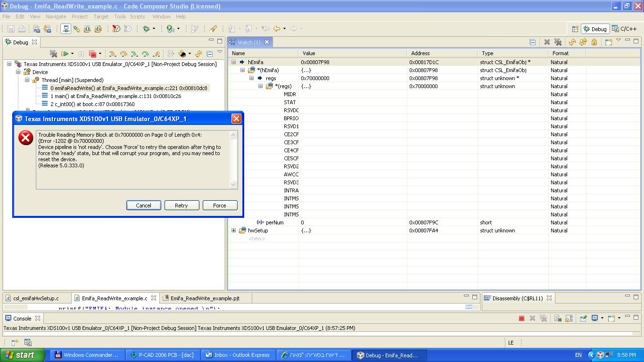Click the Refresh icon in Watch view

point(572,42)
